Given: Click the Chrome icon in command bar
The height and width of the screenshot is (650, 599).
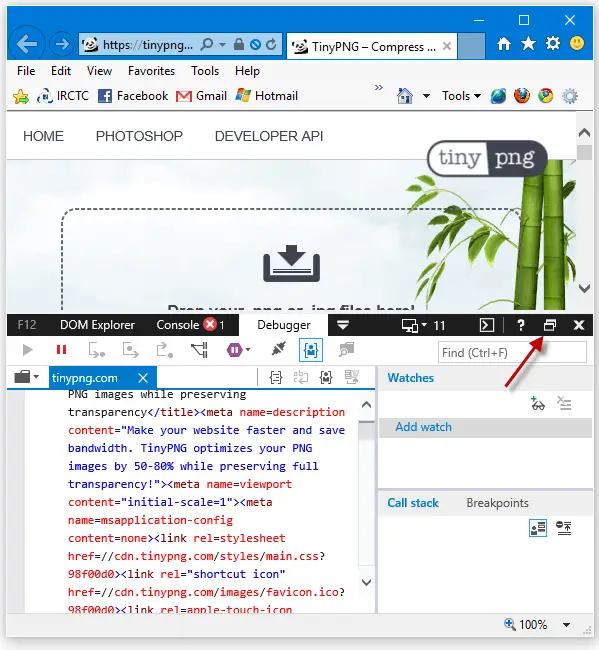Looking at the screenshot, I should point(546,96).
